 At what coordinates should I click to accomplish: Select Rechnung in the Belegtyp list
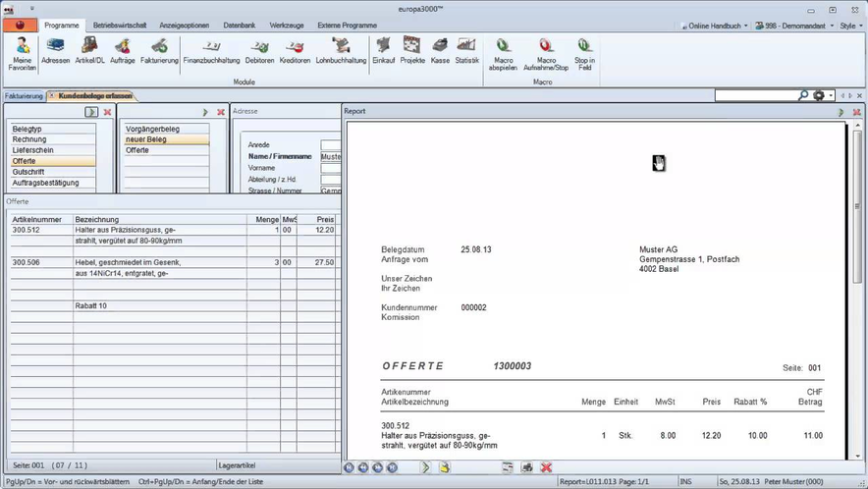[x=29, y=139]
